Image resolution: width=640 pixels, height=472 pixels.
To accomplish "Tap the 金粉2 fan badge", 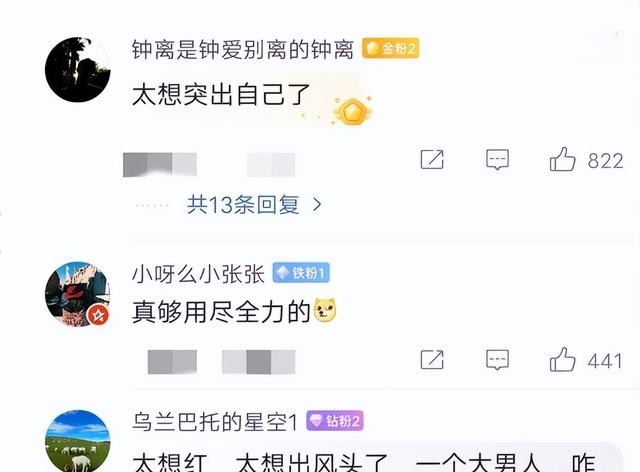I will coord(391,49).
